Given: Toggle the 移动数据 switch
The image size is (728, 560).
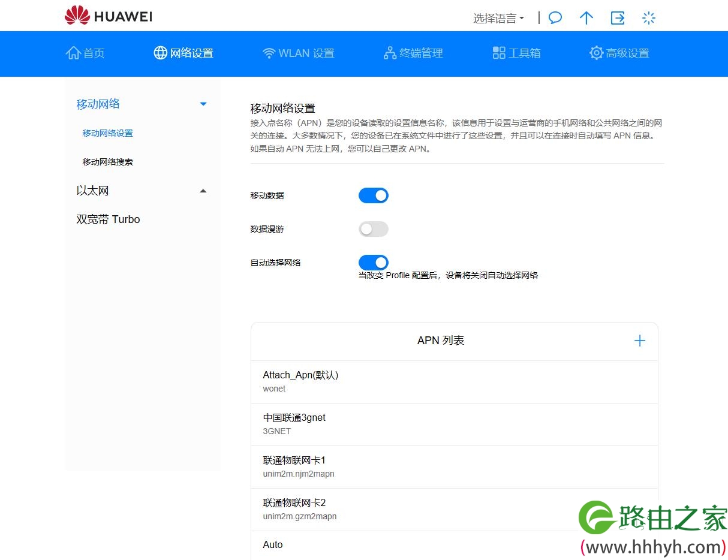Looking at the screenshot, I should (374, 195).
